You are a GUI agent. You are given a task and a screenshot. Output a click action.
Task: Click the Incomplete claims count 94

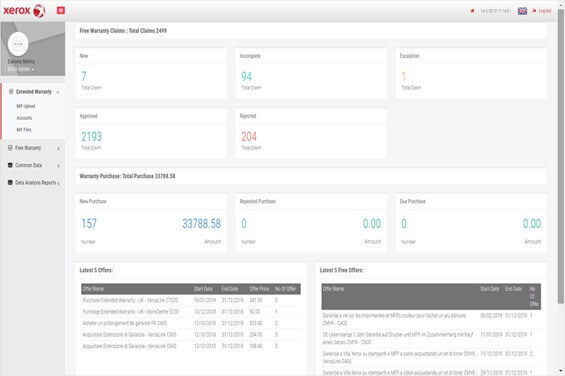(246, 76)
